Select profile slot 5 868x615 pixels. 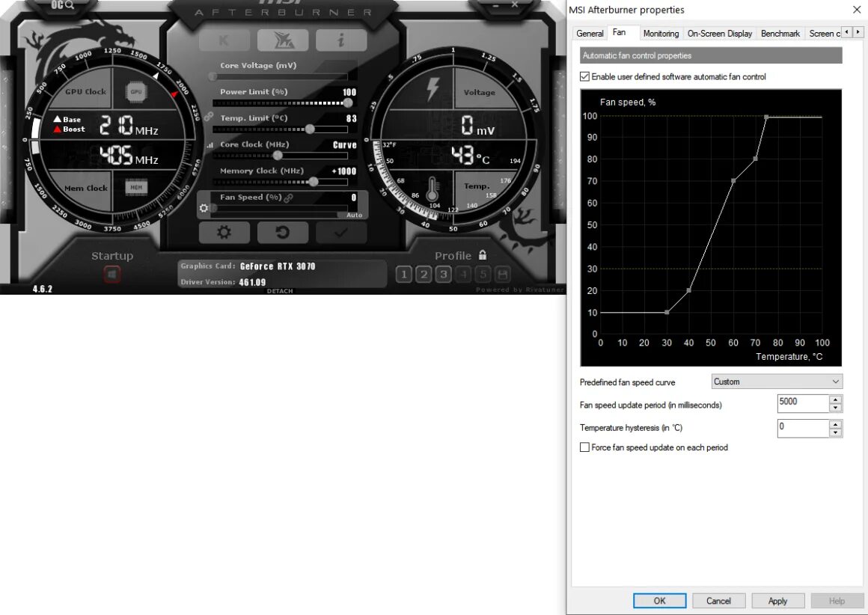(x=483, y=274)
